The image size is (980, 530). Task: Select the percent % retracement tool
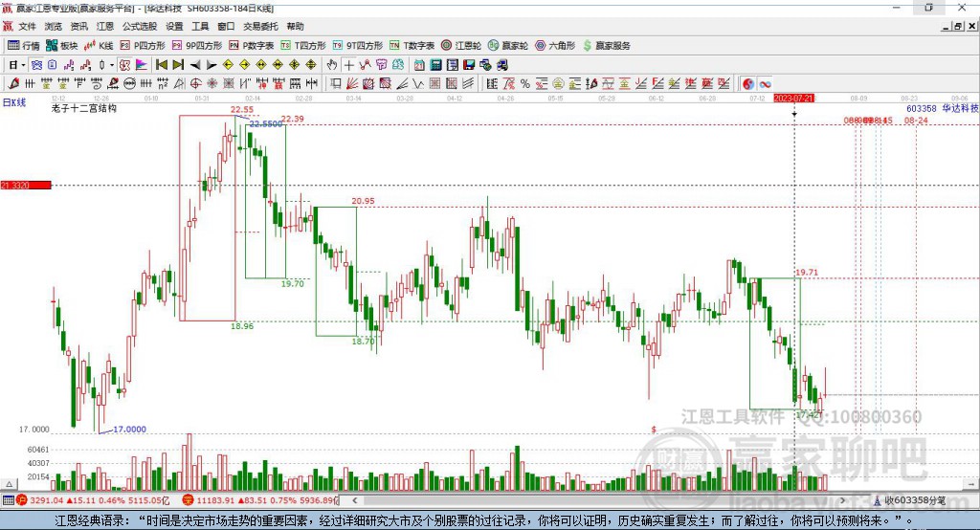525,84
